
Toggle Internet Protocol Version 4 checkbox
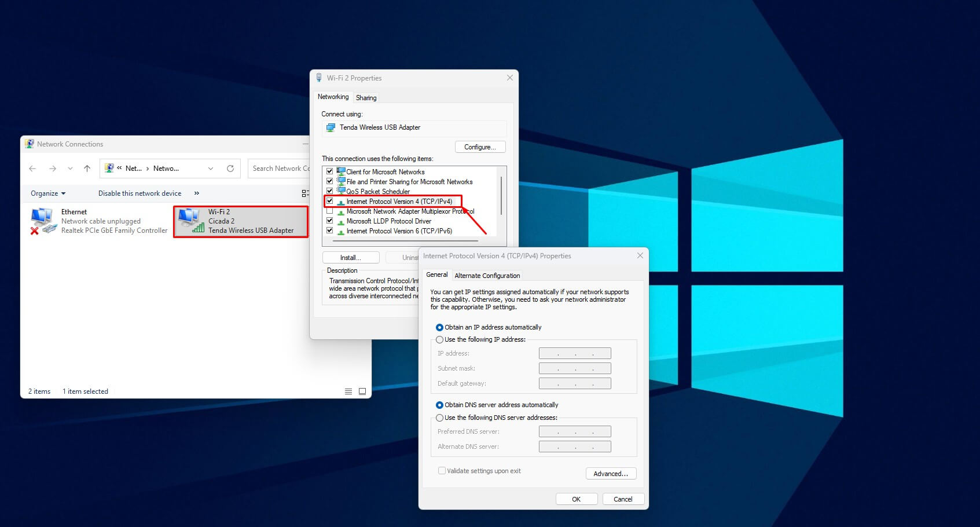point(330,201)
